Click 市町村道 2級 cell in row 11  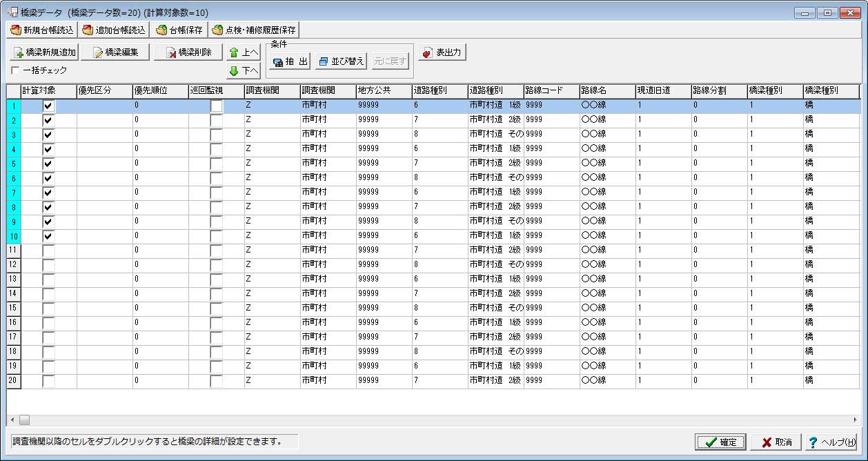(x=495, y=251)
